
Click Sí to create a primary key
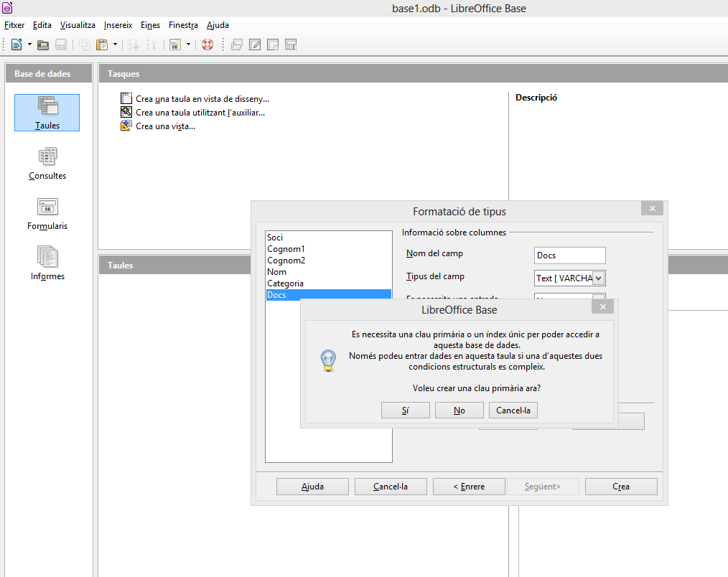coord(406,411)
